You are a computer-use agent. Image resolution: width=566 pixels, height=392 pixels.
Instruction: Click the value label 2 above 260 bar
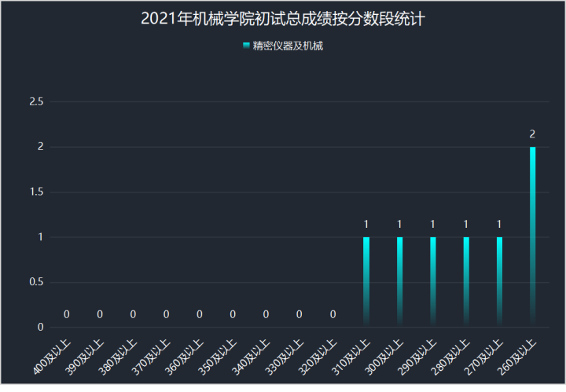click(532, 134)
